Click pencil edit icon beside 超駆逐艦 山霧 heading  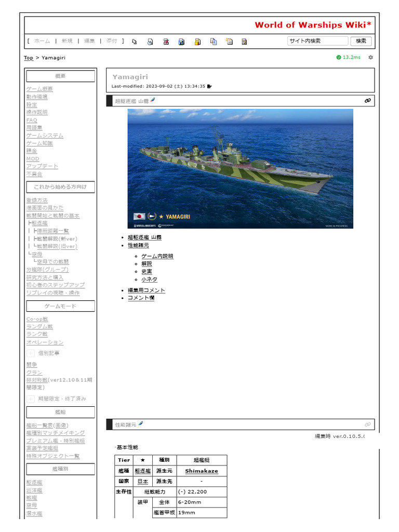[153, 100]
